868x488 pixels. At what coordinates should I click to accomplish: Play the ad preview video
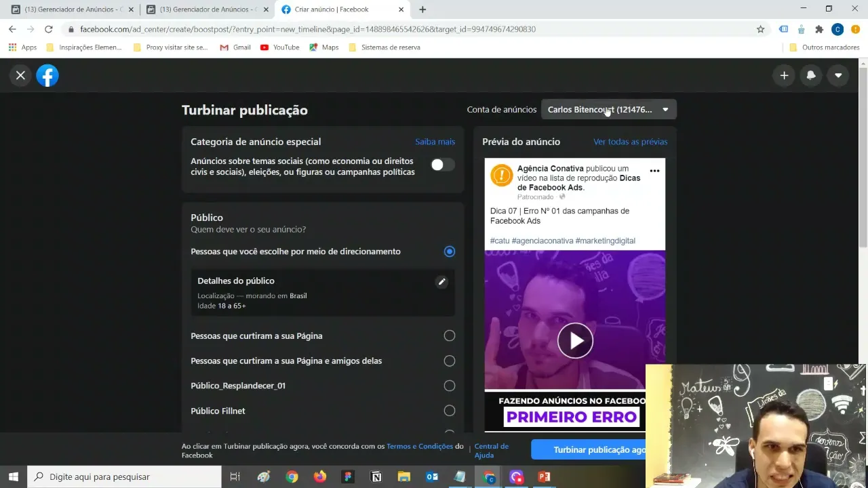tap(575, 340)
